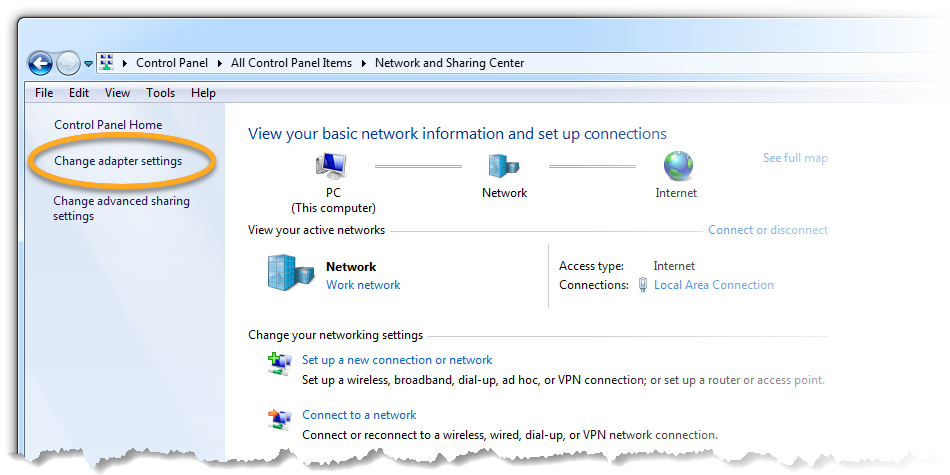Select 'Network and Sharing Center' breadcrumb

[449, 63]
